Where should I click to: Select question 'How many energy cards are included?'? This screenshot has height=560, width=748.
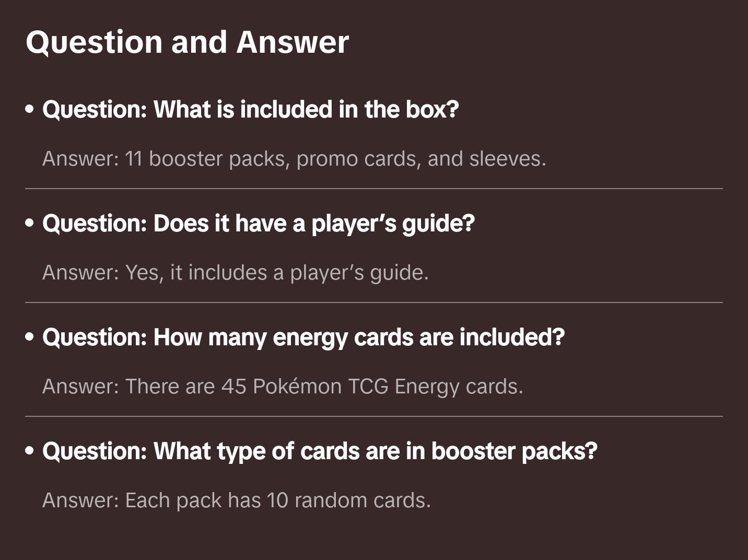tap(303, 337)
